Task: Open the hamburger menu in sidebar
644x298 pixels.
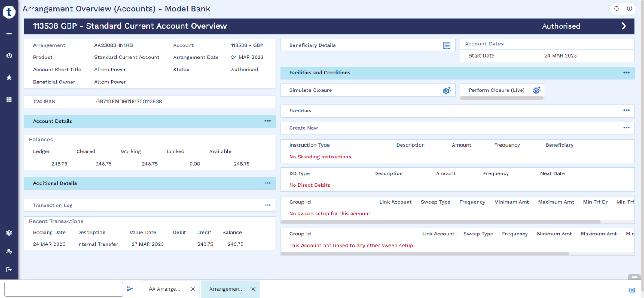Action: point(9,34)
